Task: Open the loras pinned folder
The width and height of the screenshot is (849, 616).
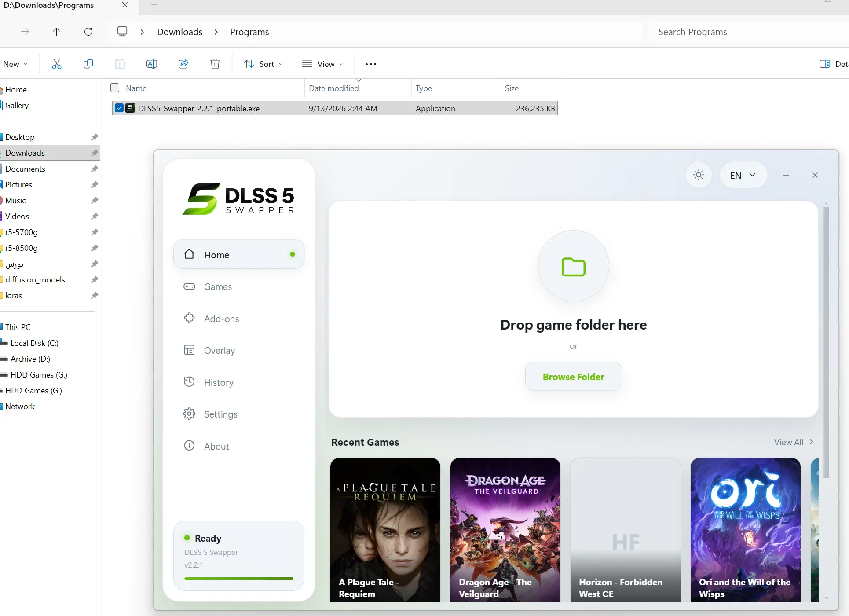Action: click(x=50, y=296)
